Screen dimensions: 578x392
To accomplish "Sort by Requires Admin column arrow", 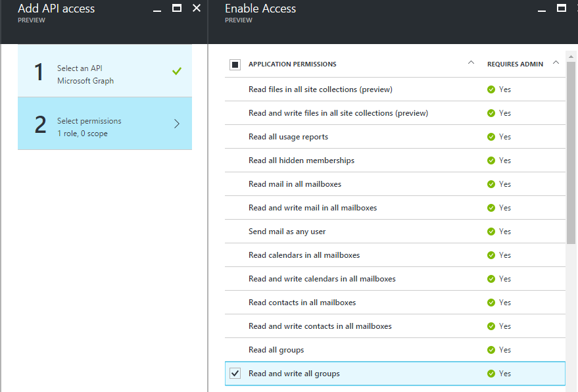I will [x=556, y=63].
